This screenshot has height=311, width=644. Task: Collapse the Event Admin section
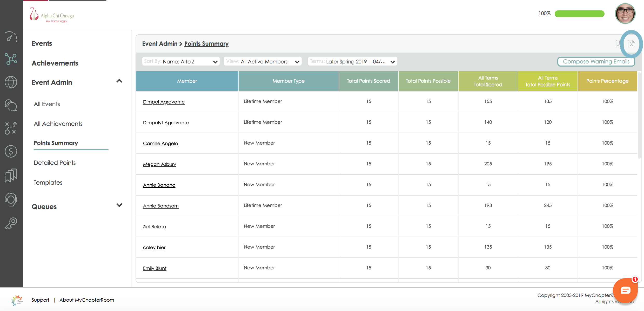[x=119, y=81]
